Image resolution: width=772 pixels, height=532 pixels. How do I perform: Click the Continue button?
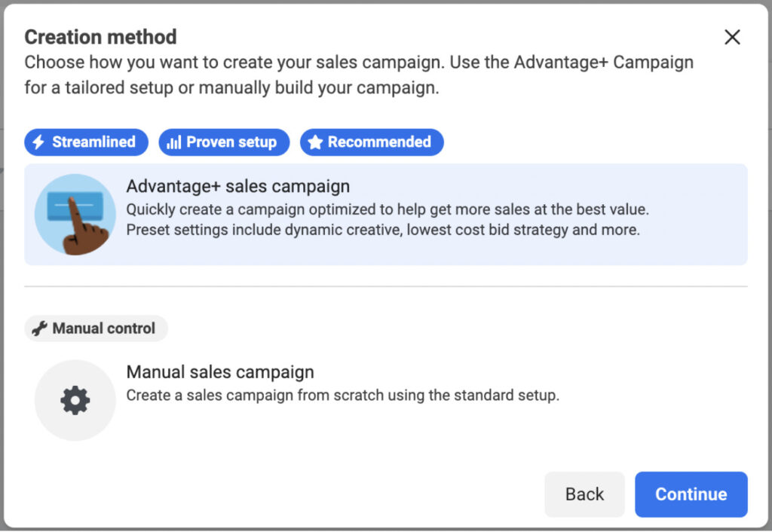pyautogui.click(x=691, y=494)
